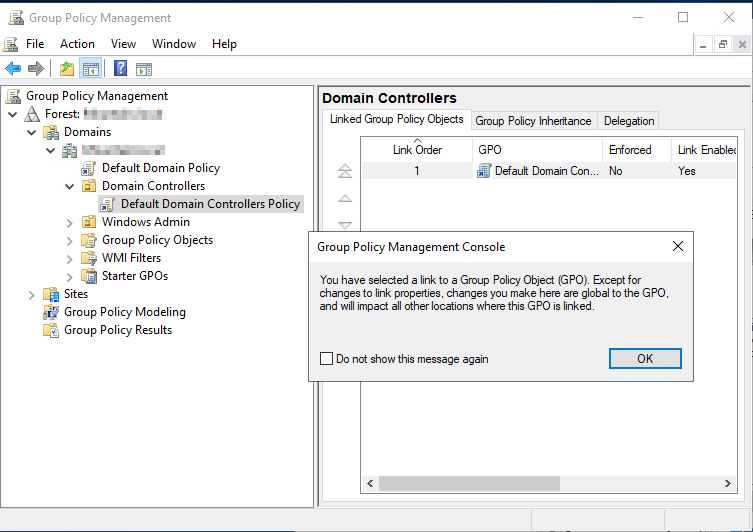
Task: Switch to Delegation tab
Action: point(629,121)
